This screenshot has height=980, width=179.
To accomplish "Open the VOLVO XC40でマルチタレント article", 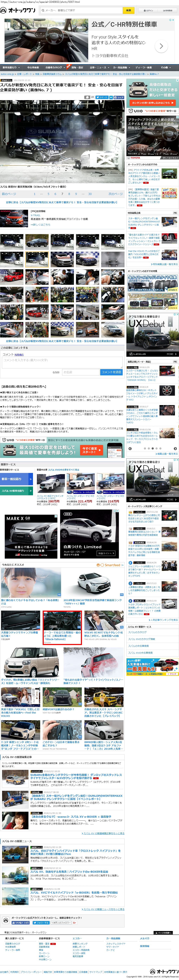I will pos(104,626).
